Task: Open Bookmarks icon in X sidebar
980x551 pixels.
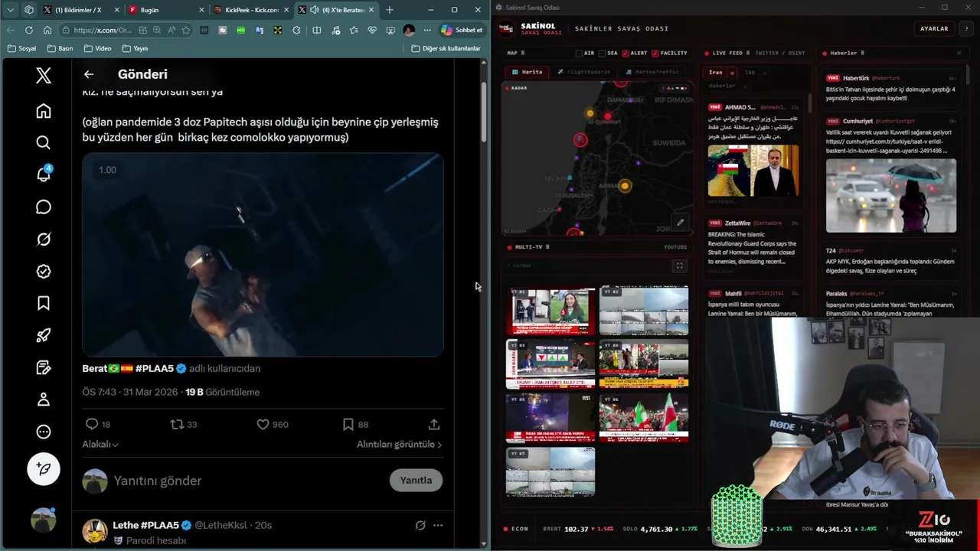Action: [44, 304]
